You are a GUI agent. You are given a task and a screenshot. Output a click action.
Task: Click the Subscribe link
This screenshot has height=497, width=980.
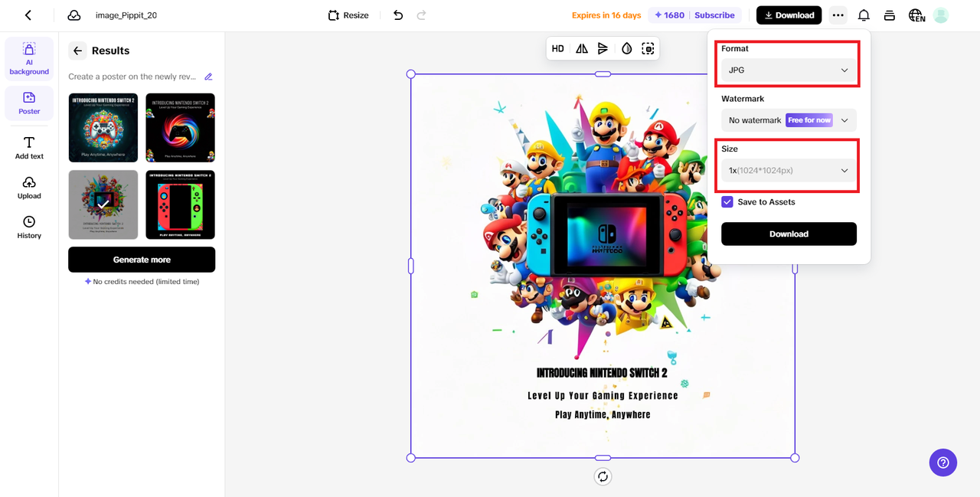click(714, 15)
